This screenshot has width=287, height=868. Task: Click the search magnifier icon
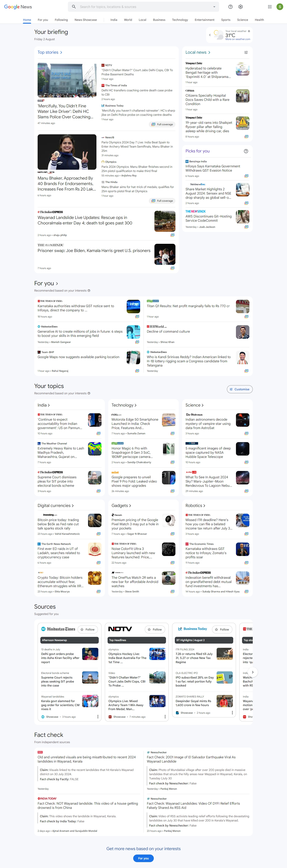click(74, 7)
